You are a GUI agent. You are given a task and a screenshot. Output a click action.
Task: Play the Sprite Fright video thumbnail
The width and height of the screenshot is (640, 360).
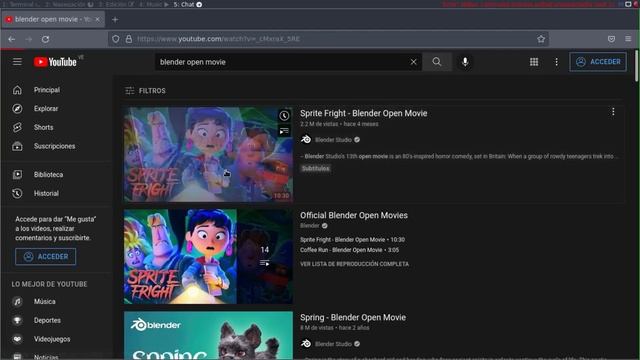208,154
